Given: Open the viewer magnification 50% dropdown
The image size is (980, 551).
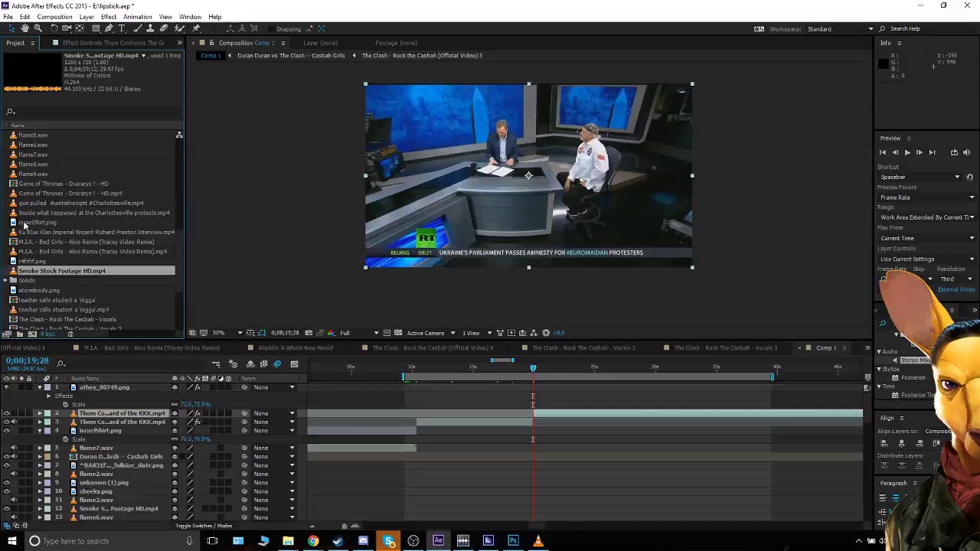Looking at the screenshot, I should [x=227, y=333].
